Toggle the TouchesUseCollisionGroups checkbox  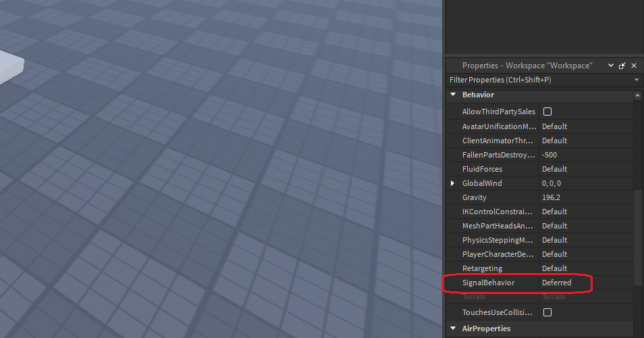547,312
